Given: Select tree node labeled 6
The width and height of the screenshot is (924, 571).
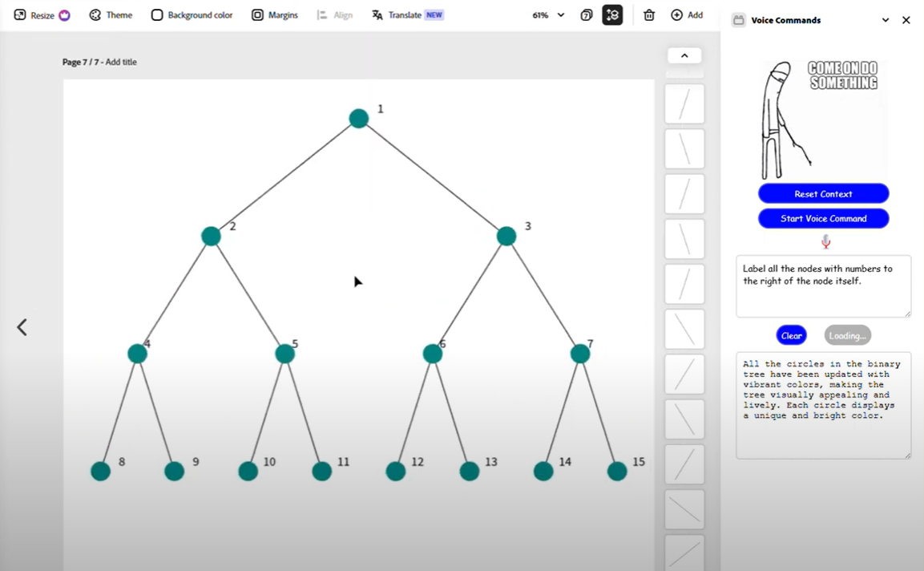Looking at the screenshot, I should (x=433, y=354).
